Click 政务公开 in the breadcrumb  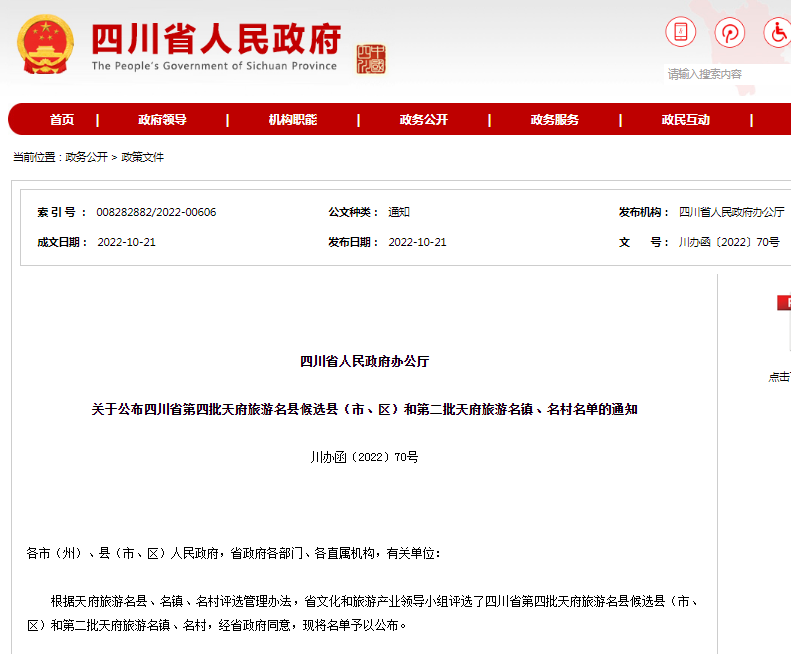pyautogui.click(x=86, y=157)
